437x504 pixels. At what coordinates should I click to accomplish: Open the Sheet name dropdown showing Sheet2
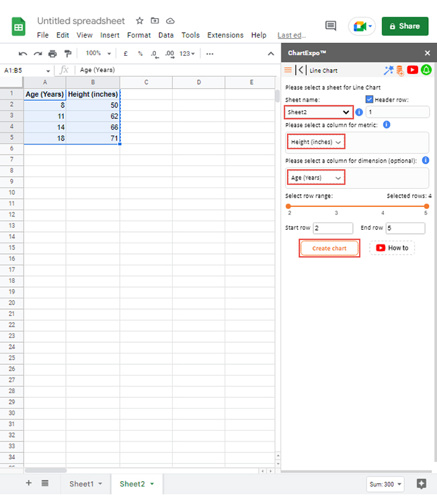click(x=319, y=112)
